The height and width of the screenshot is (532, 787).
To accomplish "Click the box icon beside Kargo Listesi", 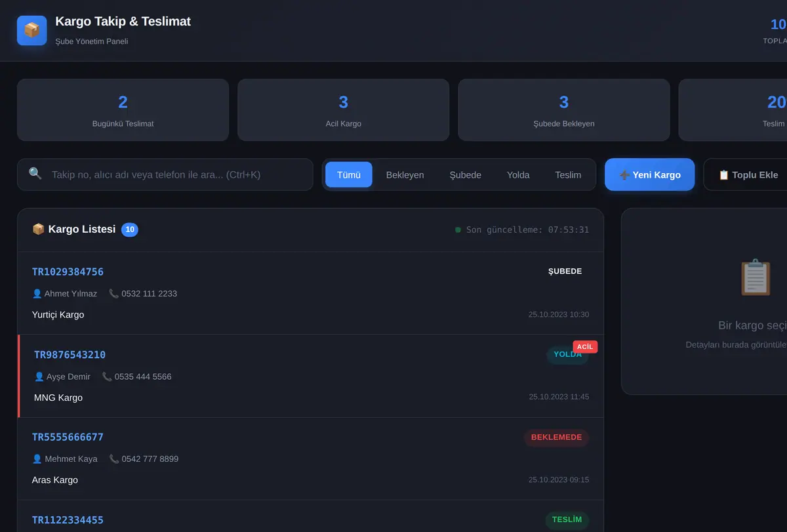I will click(38, 230).
